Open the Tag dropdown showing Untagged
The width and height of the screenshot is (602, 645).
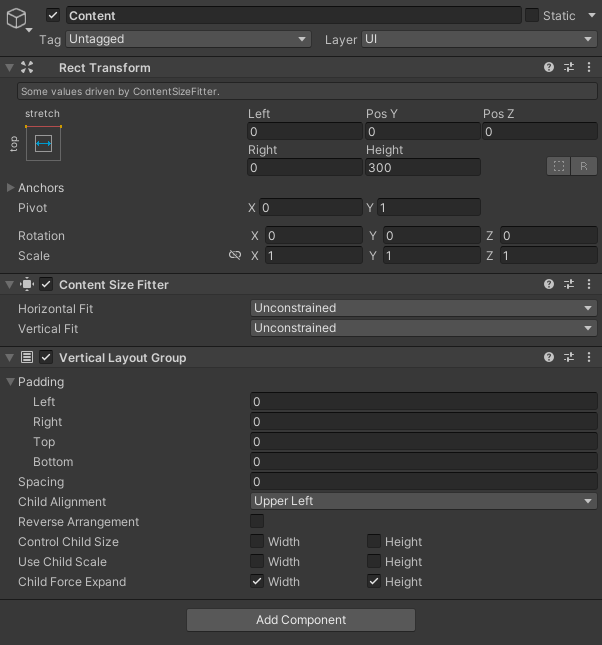tap(188, 39)
